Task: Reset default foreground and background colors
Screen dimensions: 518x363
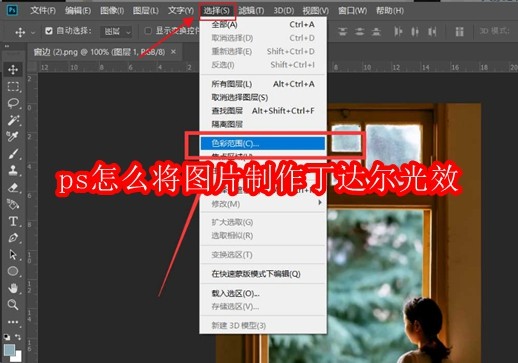Action: [7, 337]
